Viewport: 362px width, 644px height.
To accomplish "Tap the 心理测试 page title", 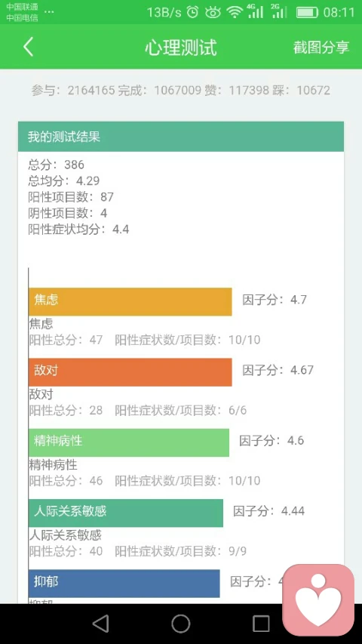I will click(180, 48).
